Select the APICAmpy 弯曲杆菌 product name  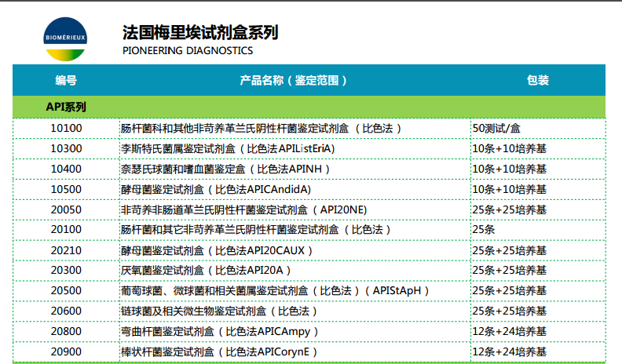tap(220, 331)
